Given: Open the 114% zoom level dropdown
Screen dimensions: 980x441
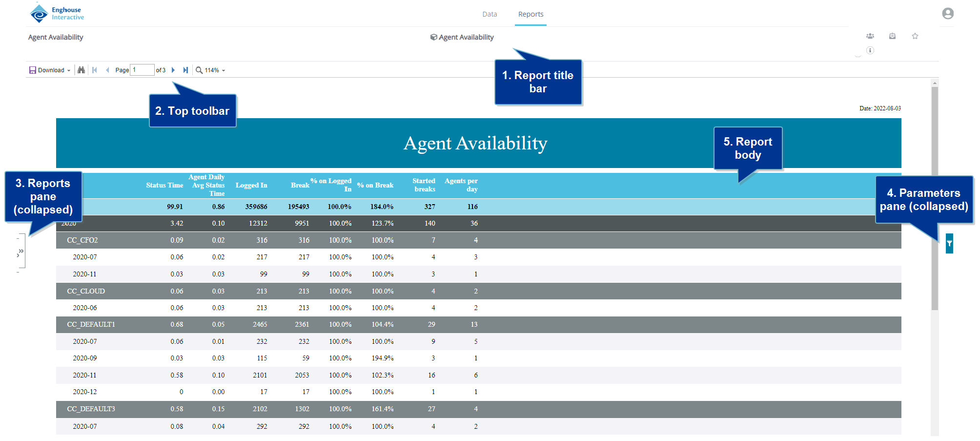Looking at the screenshot, I should (211, 70).
